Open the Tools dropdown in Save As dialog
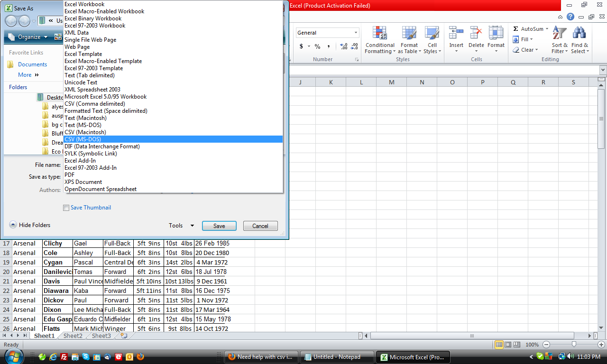The image size is (607, 364). (x=182, y=226)
